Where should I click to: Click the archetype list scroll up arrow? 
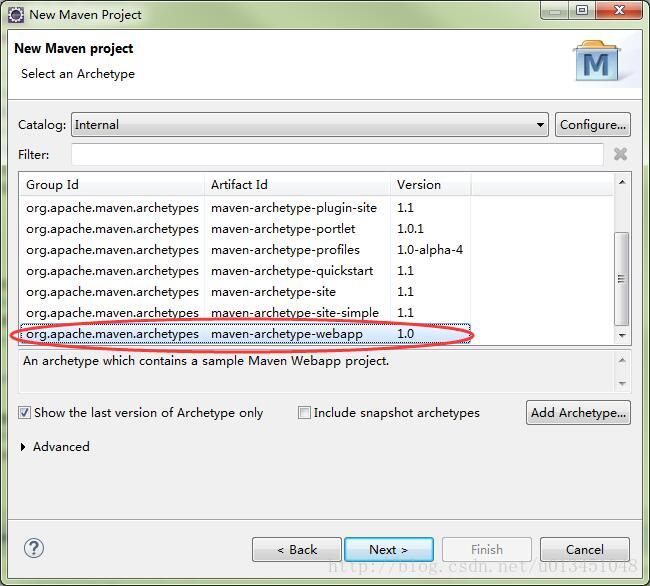point(622,182)
